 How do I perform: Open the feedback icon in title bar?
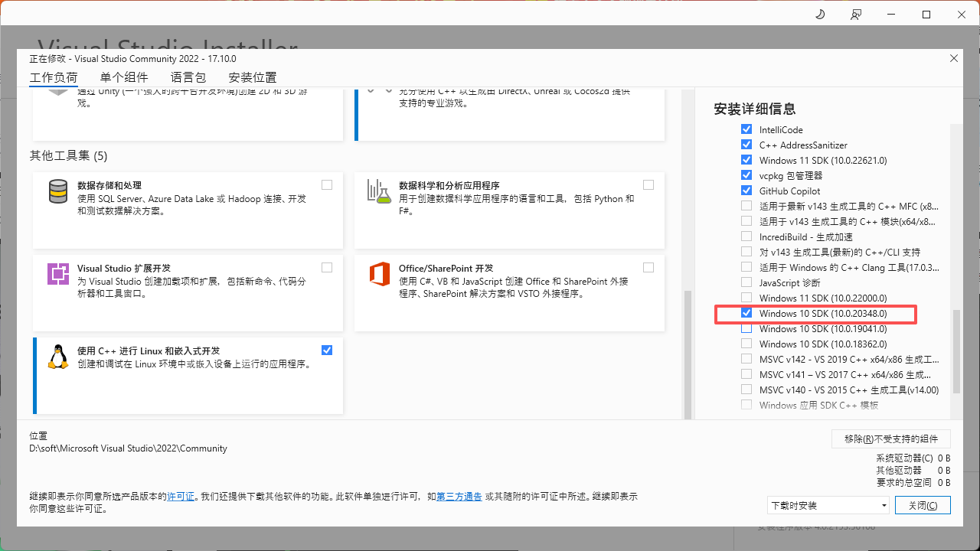(856, 15)
